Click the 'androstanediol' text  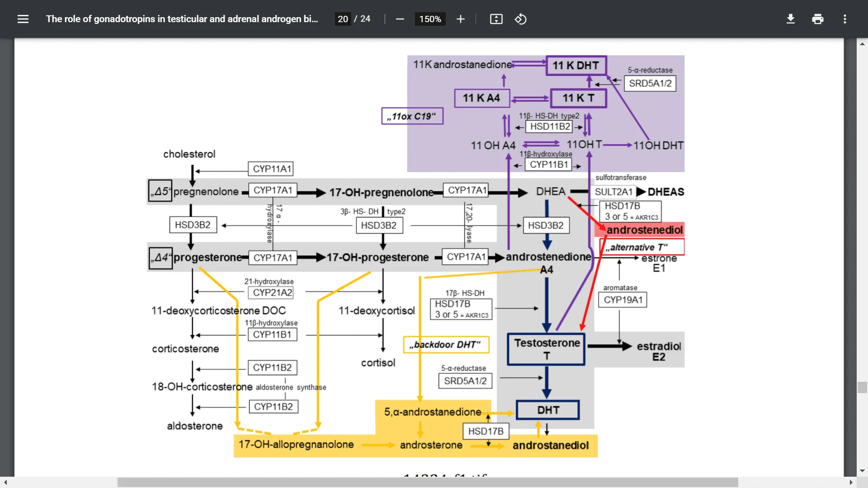point(550,446)
